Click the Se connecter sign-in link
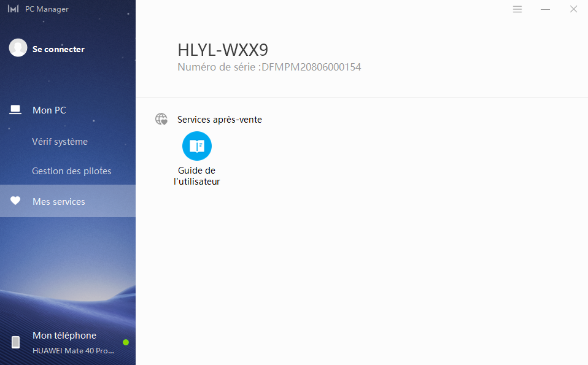Image resolution: width=588 pixels, height=365 pixels. coord(58,49)
